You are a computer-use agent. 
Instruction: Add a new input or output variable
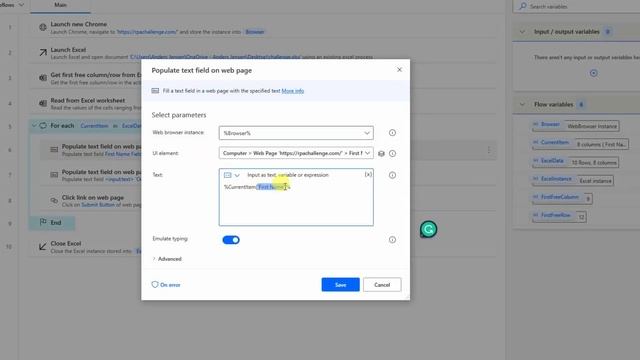pos(593,73)
